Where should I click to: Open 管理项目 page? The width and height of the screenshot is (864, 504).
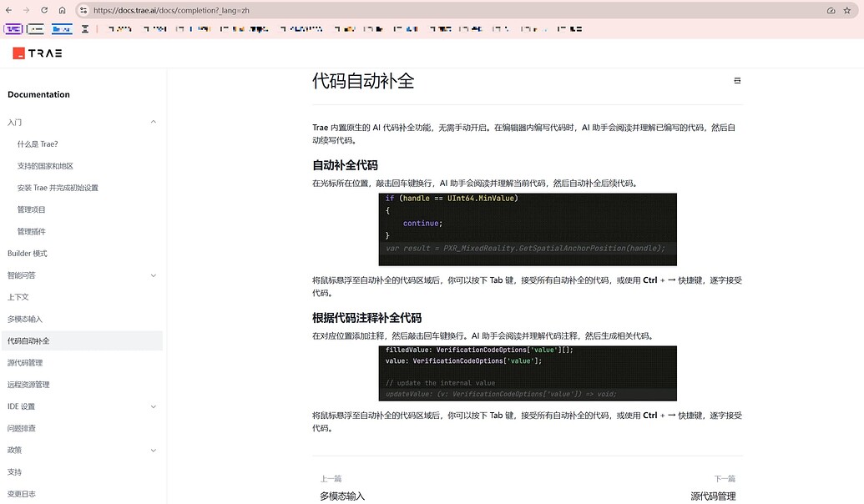pyautogui.click(x=32, y=209)
